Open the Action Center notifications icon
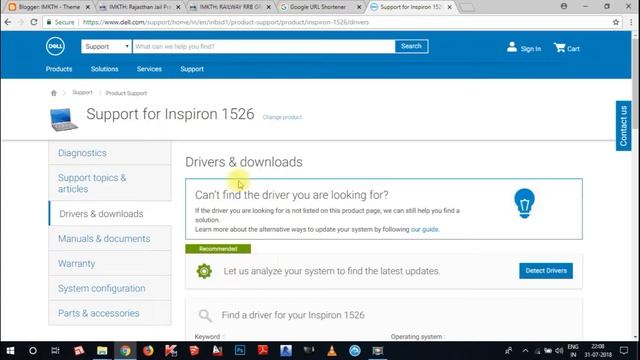This screenshot has height=360, width=640. click(624, 351)
